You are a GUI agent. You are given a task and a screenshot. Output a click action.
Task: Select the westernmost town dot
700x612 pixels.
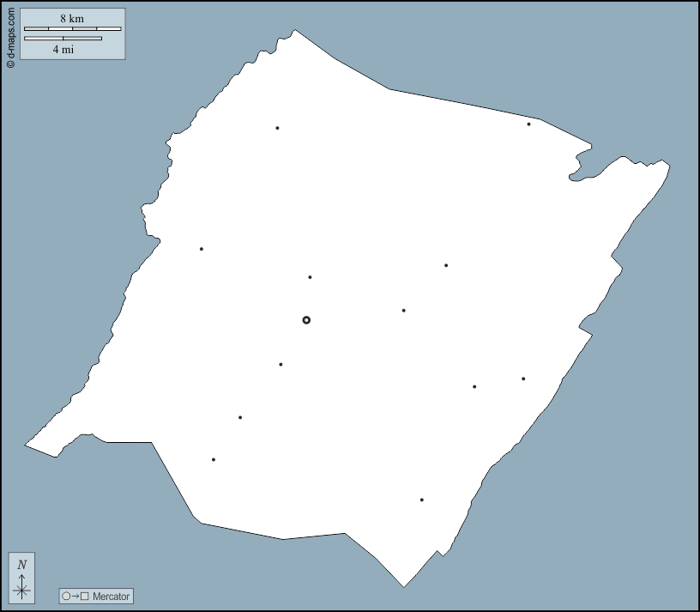click(x=202, y=249)
